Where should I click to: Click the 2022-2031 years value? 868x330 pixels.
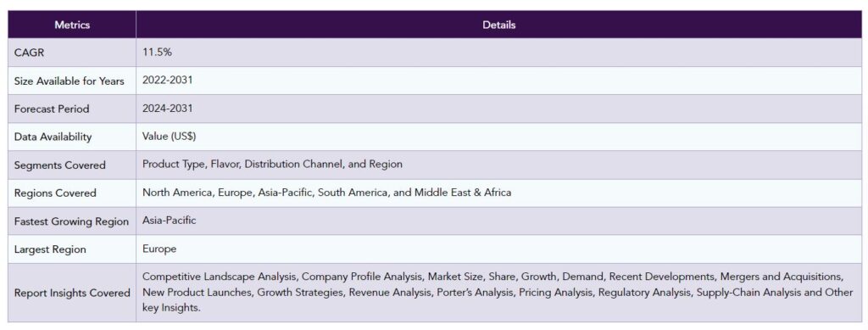click(x=168, y=80)
